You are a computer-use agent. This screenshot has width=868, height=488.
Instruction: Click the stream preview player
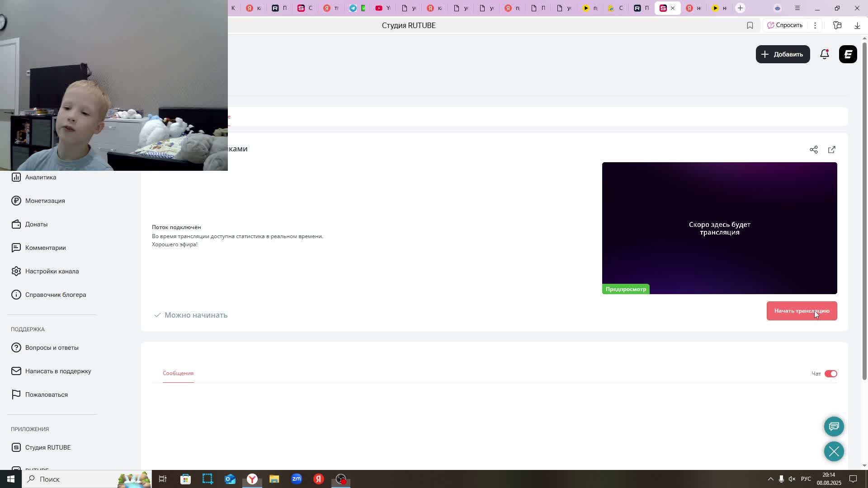point(719,228)
